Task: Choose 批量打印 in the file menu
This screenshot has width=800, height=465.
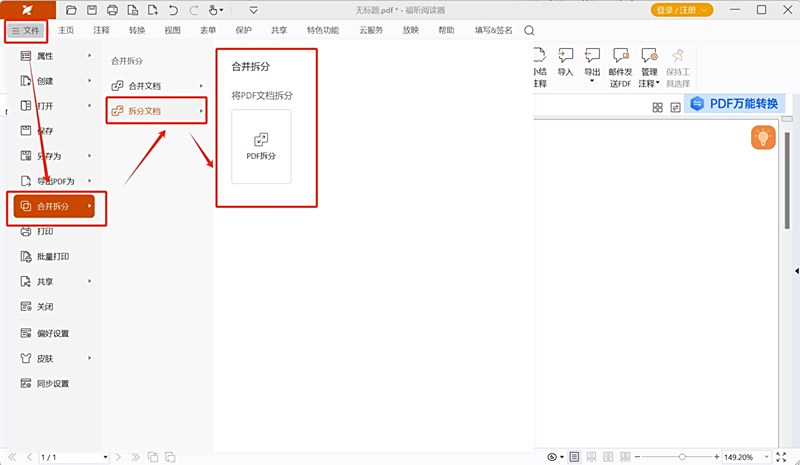Action: [56, 256]
